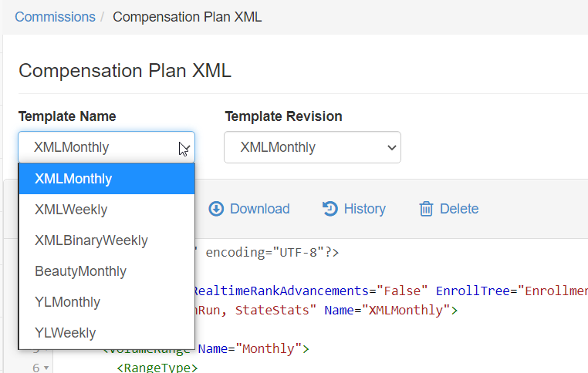Click the RangeType tag in the editor
The height and width of the screenshot is (373, 588).
(x=157, y=368)
